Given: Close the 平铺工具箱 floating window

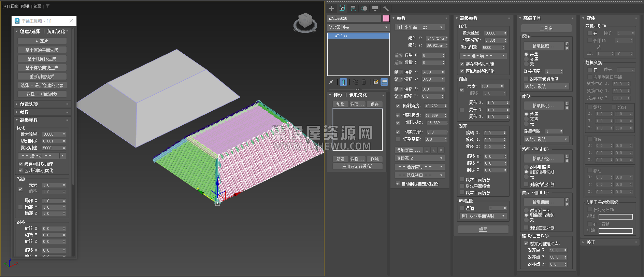Looking at the screenshot, I should (x=71, y=21).
